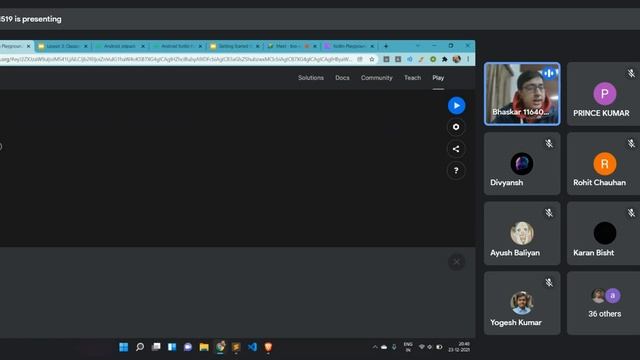Open Brave browser from the taskbar
The image size is (640, 360).
coord(268,347)
